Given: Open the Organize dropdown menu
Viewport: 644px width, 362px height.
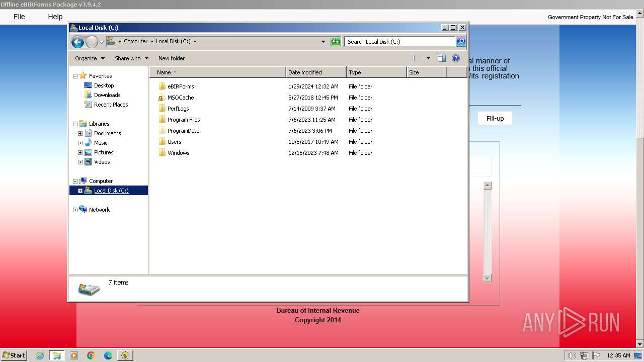Looking at the screenshot, I should pos(90,58).
